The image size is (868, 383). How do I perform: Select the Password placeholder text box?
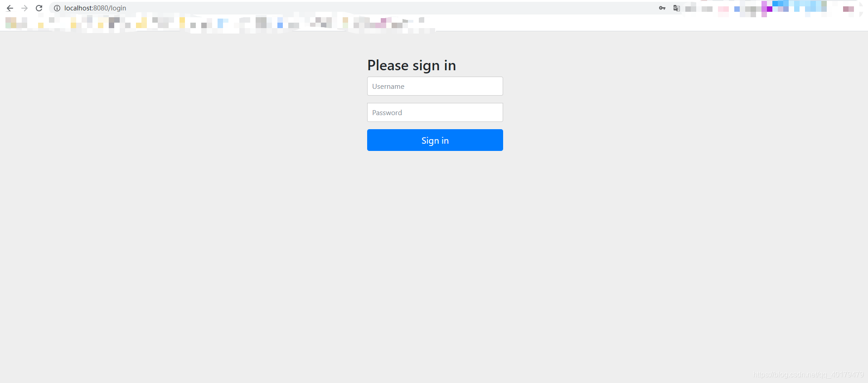435,112
